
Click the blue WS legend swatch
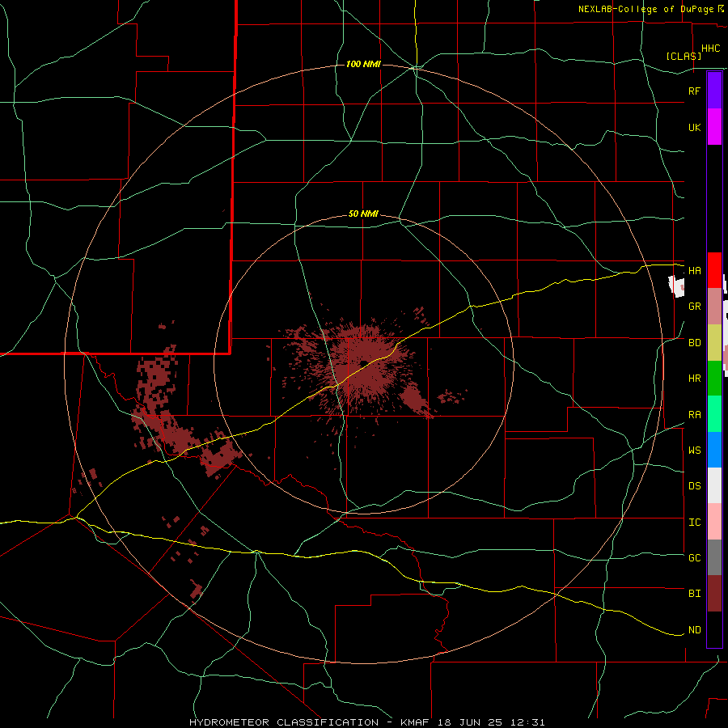(x=714, y=450)
